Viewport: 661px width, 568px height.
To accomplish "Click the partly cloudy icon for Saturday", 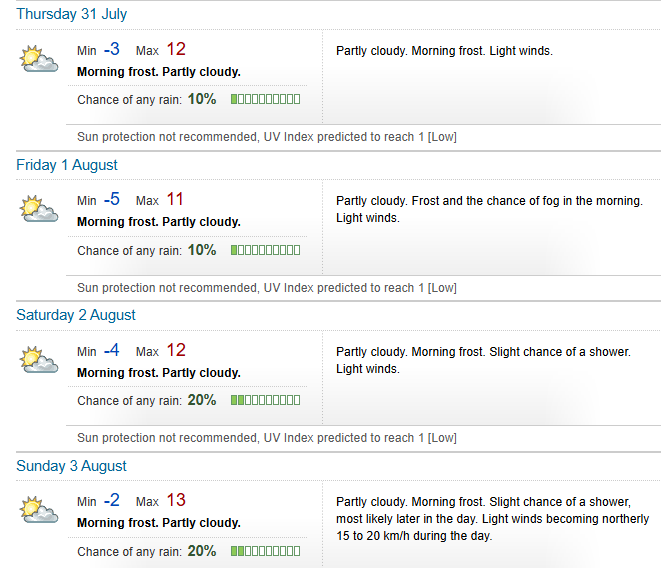I will pos(39,360).
